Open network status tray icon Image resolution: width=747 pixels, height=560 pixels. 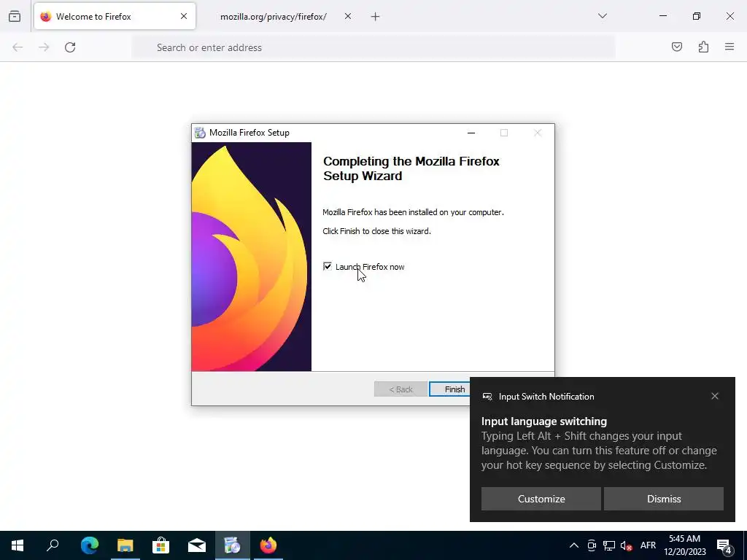point(609,545)
